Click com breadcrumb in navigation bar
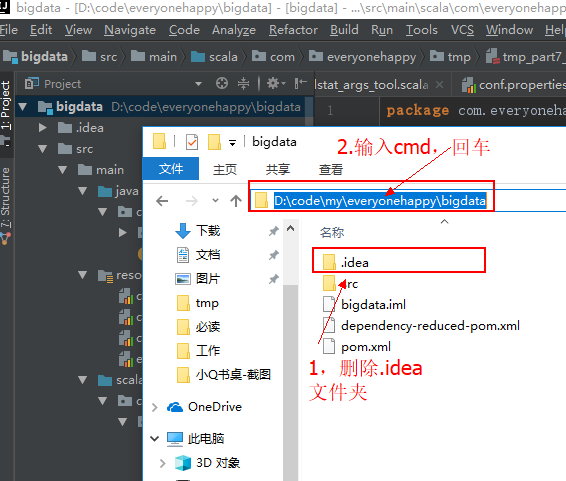 click(273, 57)
